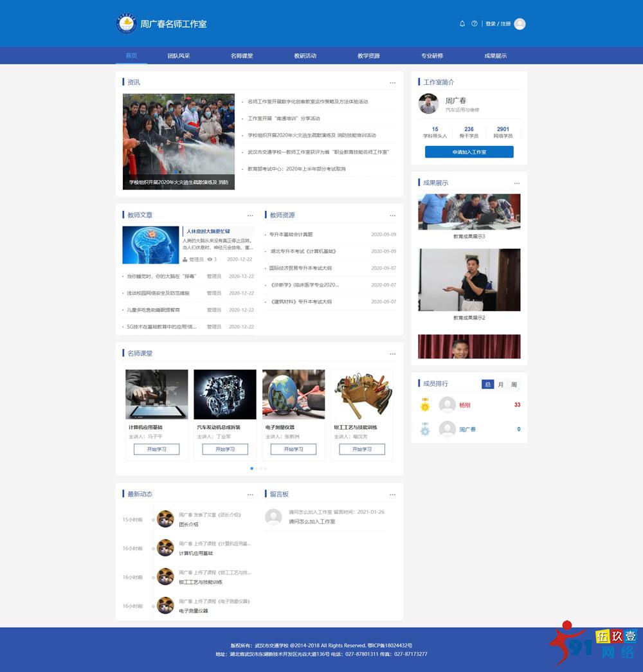This screenshot has width=643, height=672.
Task: Expand more items in 成果展示 panel
Action: [x=516, y=183]
